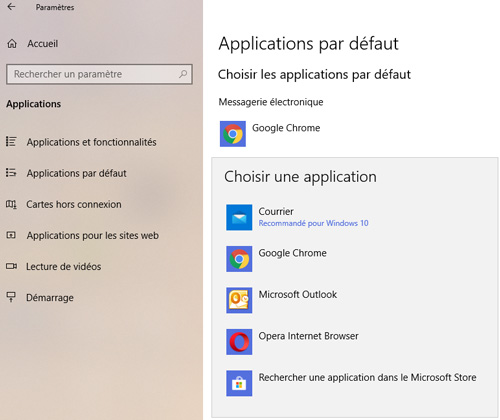Click the Applications pour les sites web icon
Screen dimensions: 500x420
11,235
